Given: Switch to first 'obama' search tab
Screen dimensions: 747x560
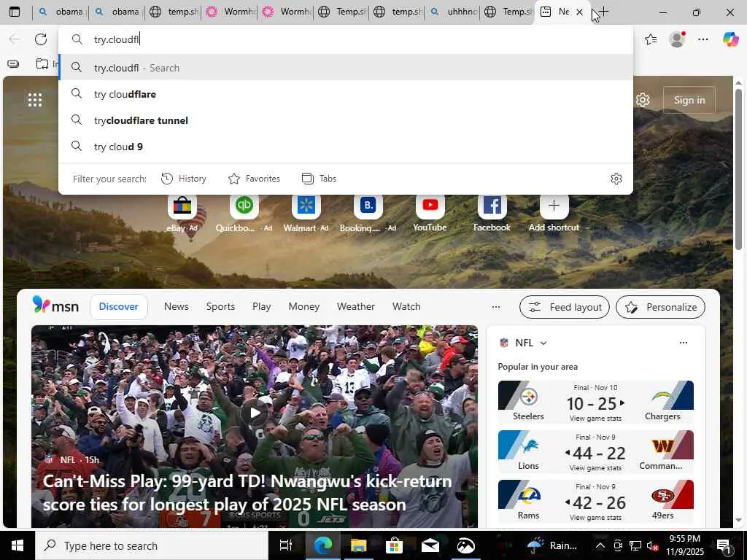Looking at the screenshot, I should click(61, 12).
